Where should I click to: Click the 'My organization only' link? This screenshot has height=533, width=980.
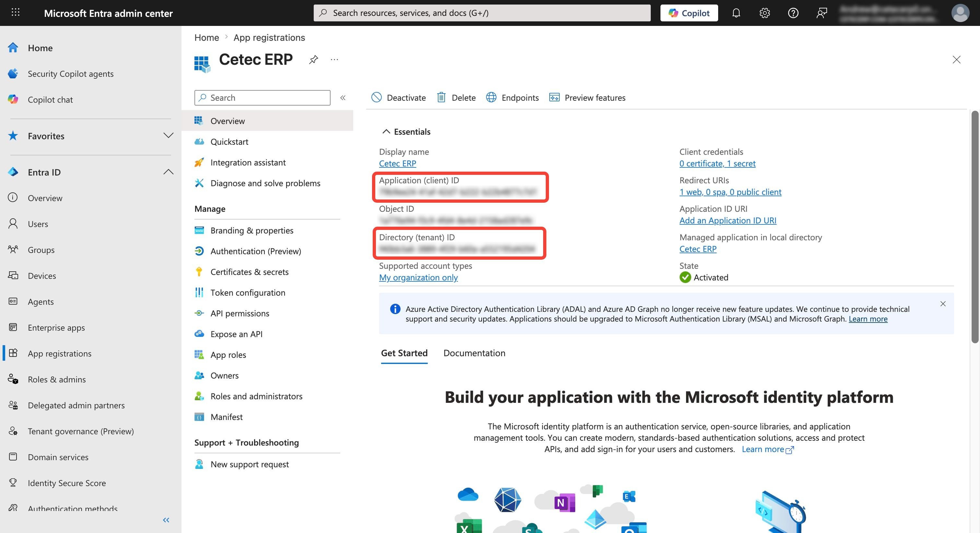[x=418, y=278]
